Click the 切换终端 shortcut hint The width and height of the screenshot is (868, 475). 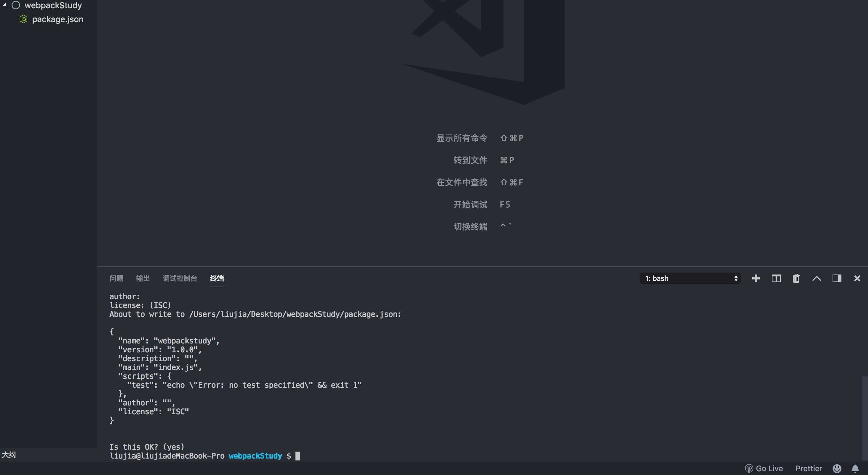470,227
